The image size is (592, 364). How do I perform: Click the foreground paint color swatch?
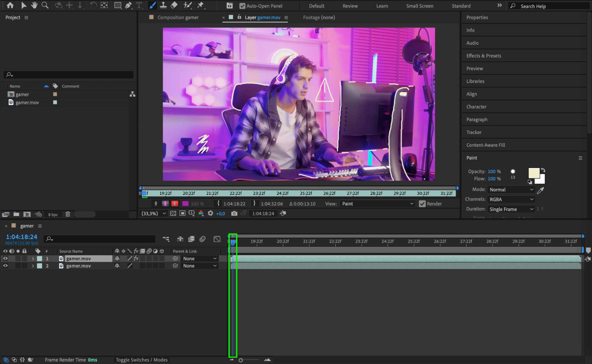pyautogui.click(x=534, y=173)
